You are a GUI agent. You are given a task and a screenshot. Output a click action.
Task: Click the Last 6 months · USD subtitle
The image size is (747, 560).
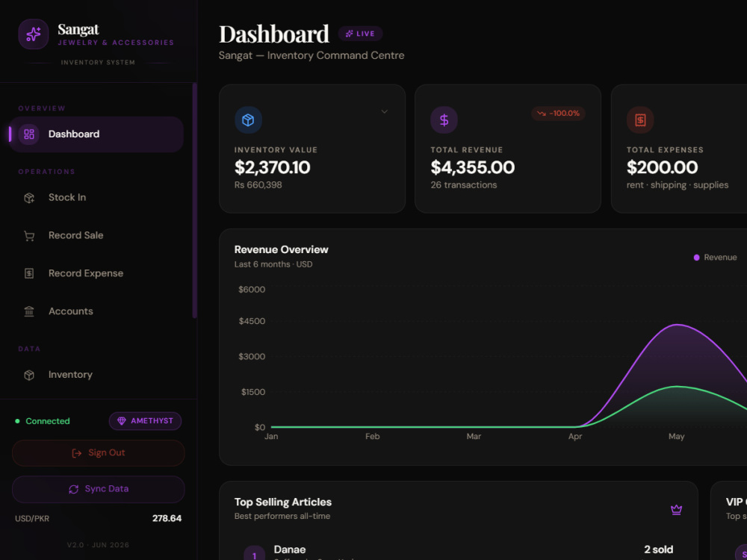click(273, 264)
